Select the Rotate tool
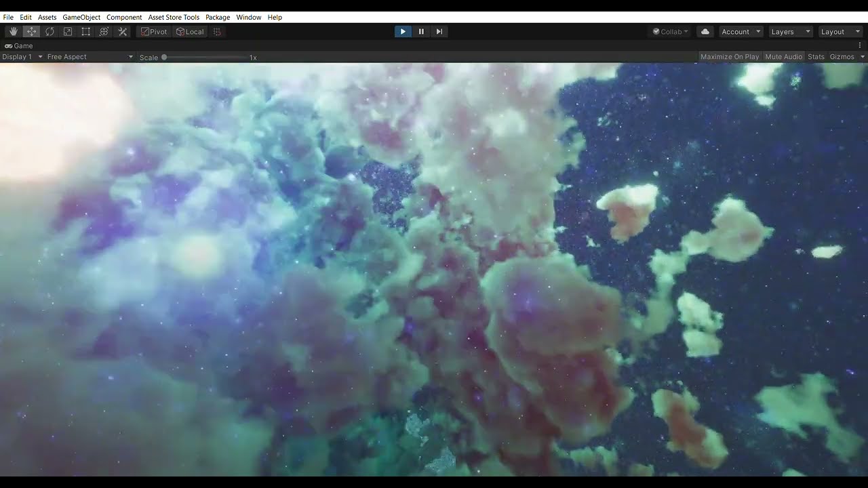 click(x=50, y=32)
